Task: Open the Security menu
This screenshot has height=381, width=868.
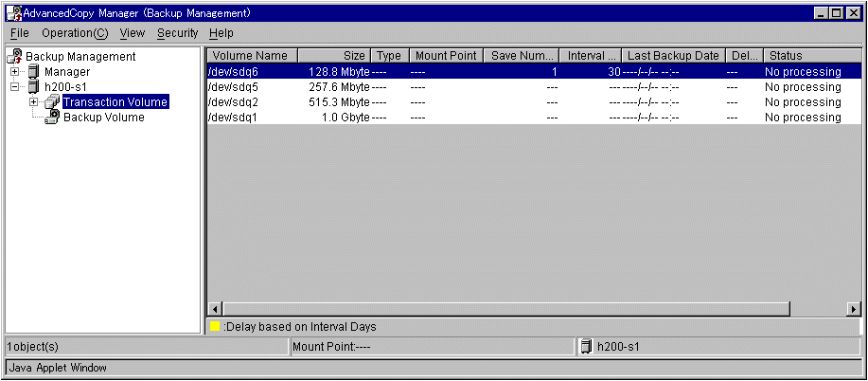Action: (x=177, y=33)
